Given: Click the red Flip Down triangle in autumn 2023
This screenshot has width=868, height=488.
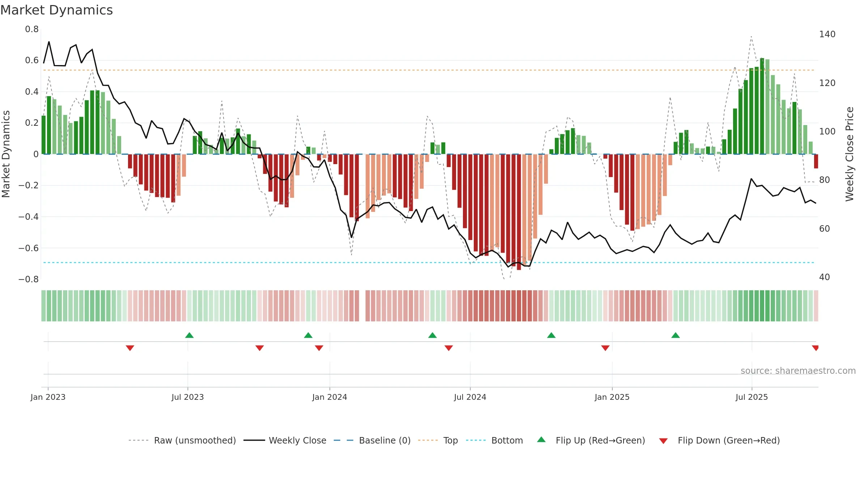Looking at the screenshot, I should click(260, 348).
